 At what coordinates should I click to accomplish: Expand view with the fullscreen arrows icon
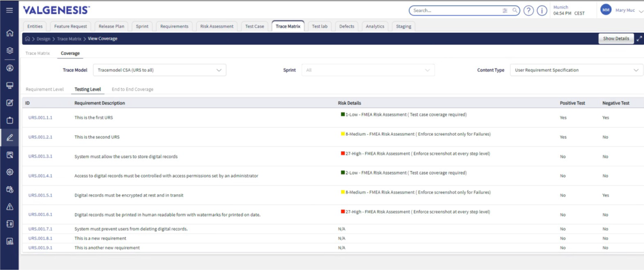coord(639,39)
